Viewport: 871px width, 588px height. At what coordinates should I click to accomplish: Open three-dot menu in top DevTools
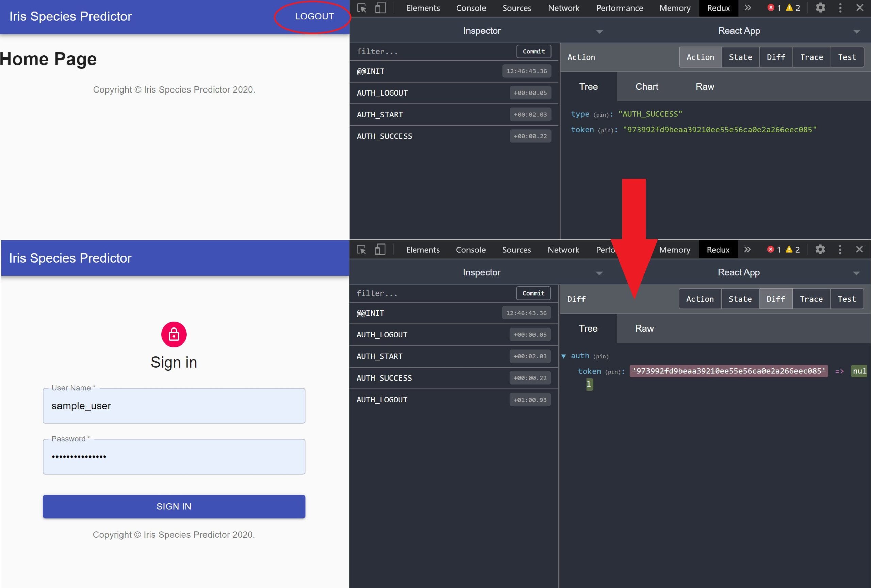tap(840, 8)
